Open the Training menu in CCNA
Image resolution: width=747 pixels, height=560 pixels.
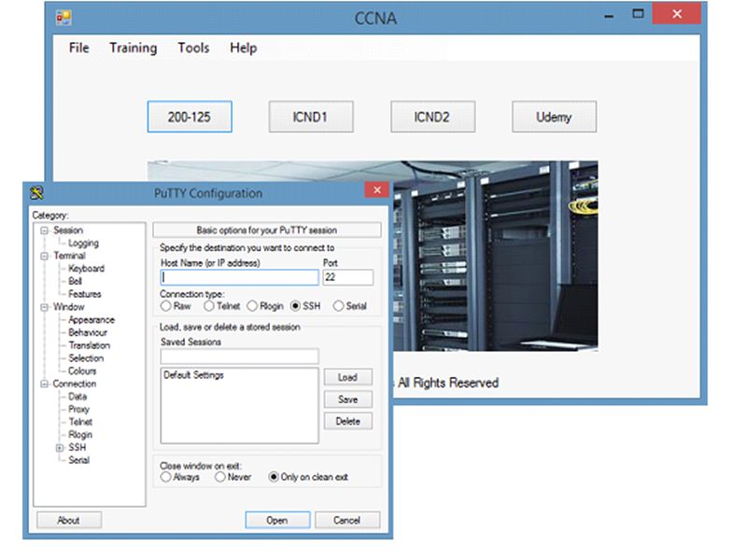[133, 48]
